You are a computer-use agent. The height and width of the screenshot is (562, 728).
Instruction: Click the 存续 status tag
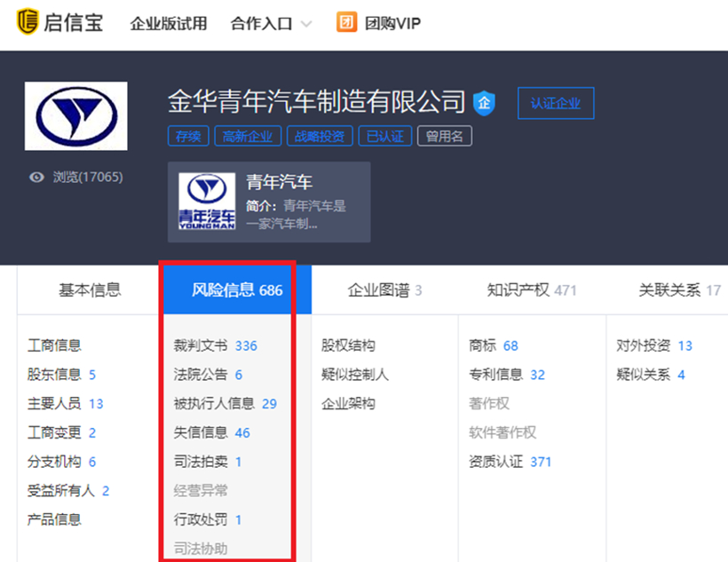tap(188, 136)
